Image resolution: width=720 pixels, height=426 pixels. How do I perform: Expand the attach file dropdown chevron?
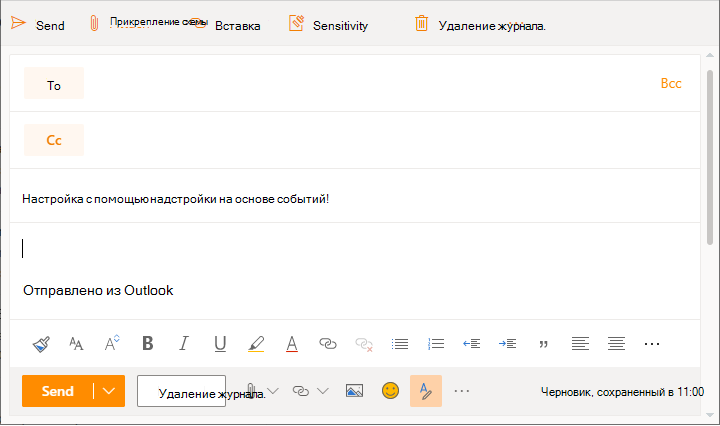[273, 391]
